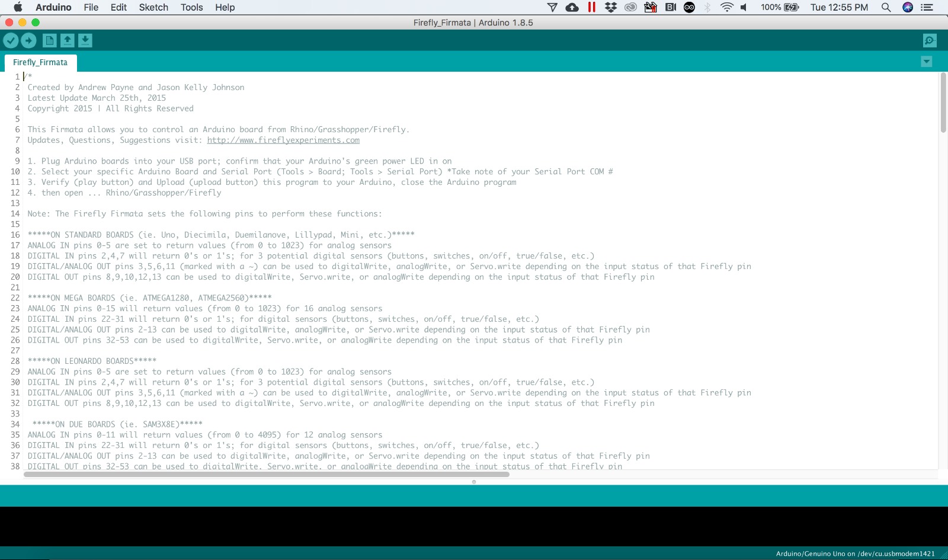Click the "*****ON STANDARD BOARDS" comment line
The image size is (948, 560).
click(221, 235)
